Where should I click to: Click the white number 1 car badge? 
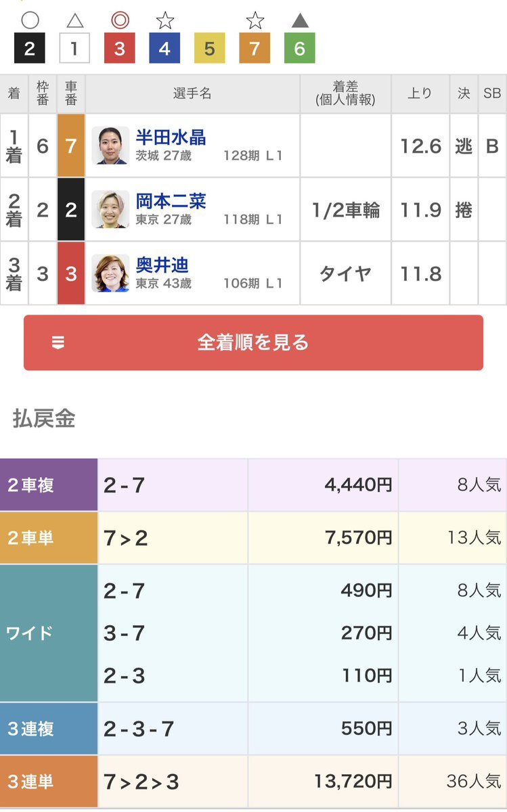(x=74, y=48)
